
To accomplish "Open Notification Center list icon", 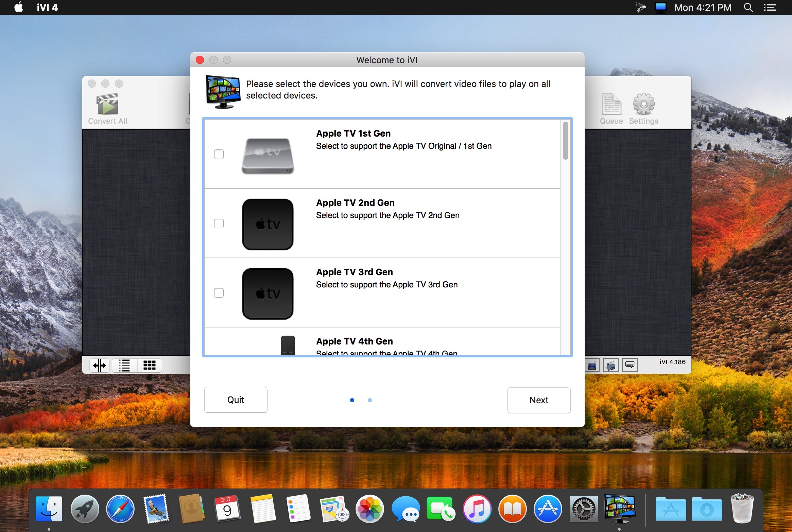I will click(770, 7).
